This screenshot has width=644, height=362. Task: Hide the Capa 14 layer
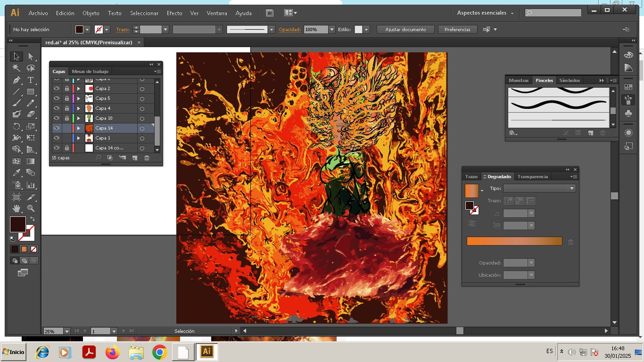(x=57, y=128)
